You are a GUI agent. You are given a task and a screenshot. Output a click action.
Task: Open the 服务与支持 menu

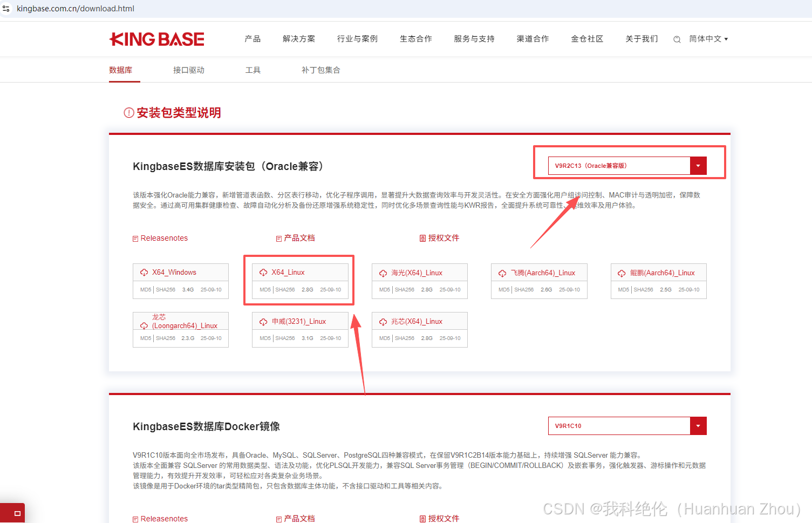coord(474,39)
